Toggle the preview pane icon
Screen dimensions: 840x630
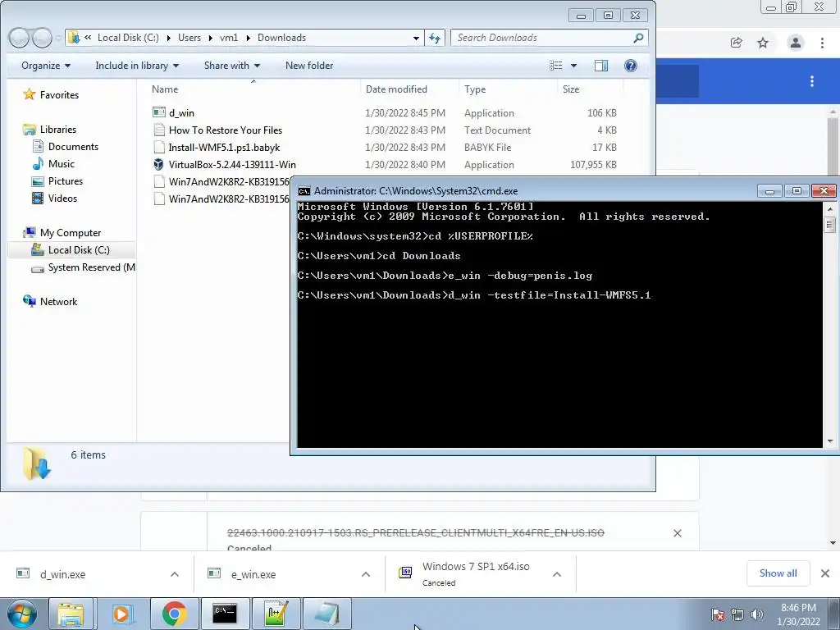tap(601, 66)
